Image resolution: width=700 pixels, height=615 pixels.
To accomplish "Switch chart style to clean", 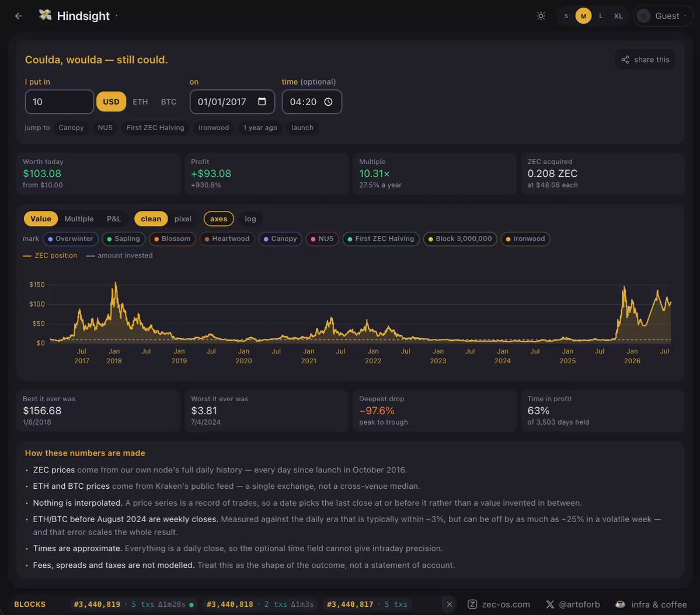I will pyautogui.click(x=151, y=219).
